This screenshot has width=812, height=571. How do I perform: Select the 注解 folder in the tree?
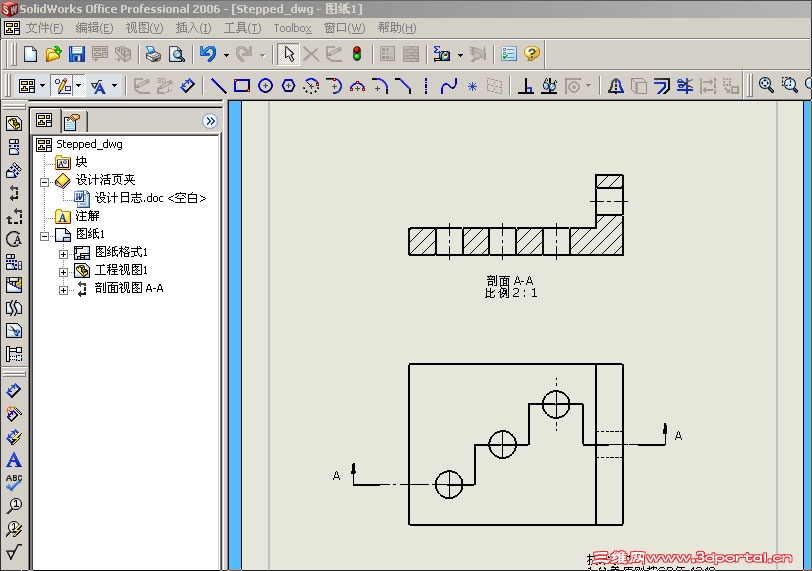(88, 216)
